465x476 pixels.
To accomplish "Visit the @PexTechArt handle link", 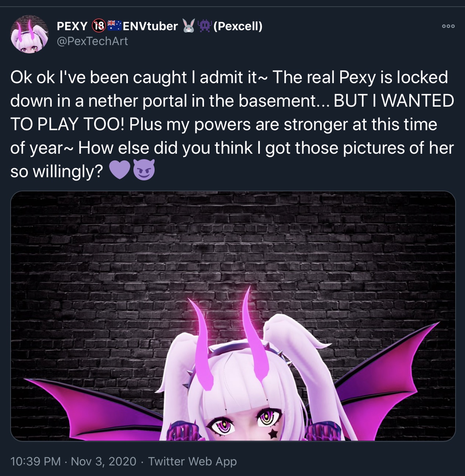I will 92,41.
